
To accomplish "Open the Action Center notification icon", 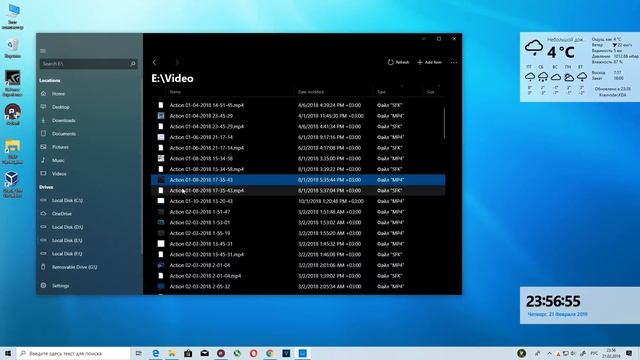I will (x=629, y=353).
